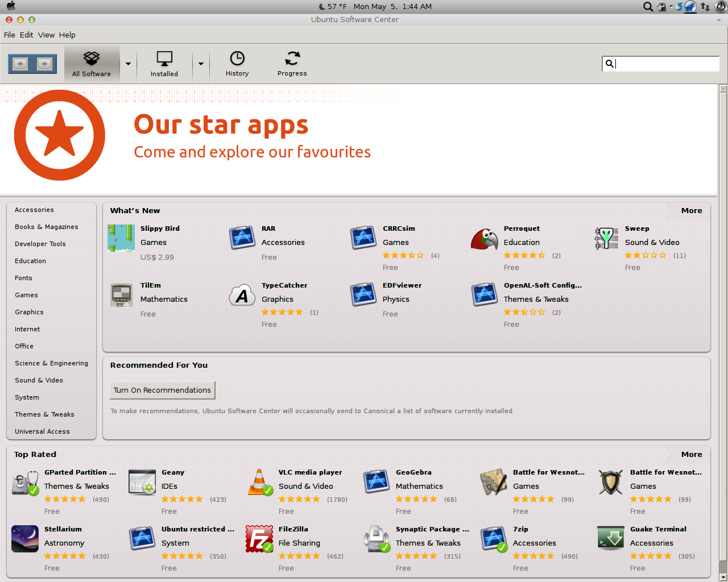Expand the All Software dropdown arrow
This screenshot has width=728, height=582.
pos(128,64)
